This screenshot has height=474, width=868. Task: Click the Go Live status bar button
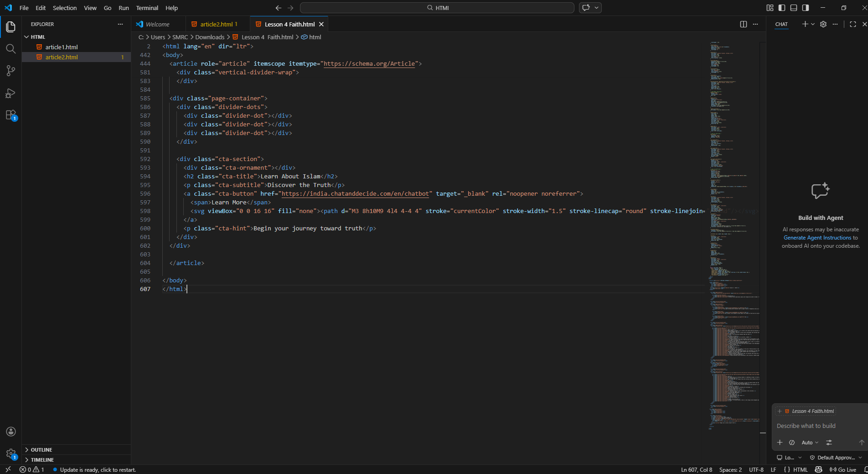pos(843,469)
